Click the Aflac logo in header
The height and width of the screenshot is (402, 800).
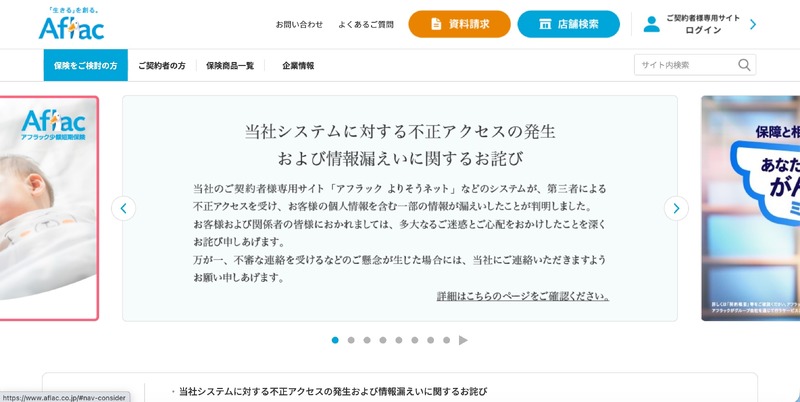pyautogui.click(x=71, y=24)
